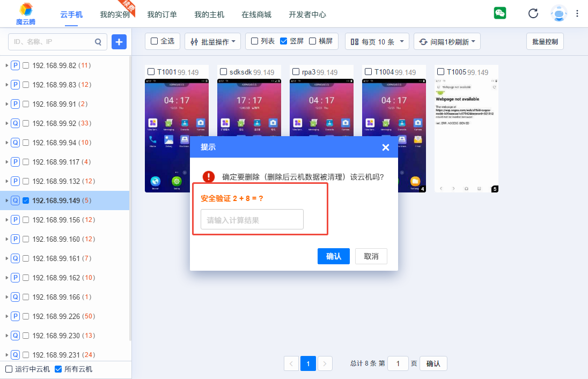Click the blue 确认 button in dialog

coord(333,256)
